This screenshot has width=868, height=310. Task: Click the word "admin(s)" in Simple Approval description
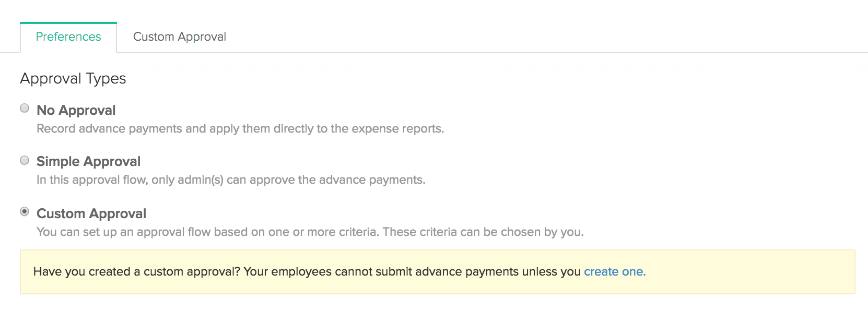pos(201,180)
